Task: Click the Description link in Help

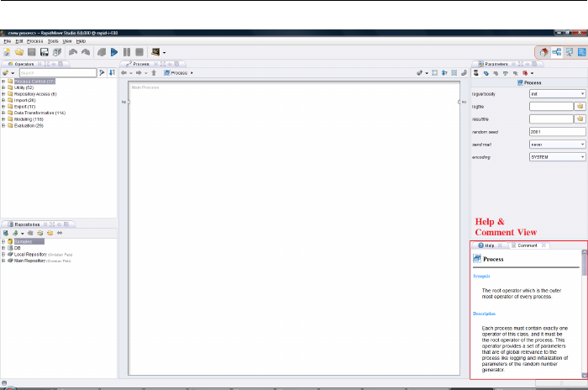Action: tap(484, 314)
